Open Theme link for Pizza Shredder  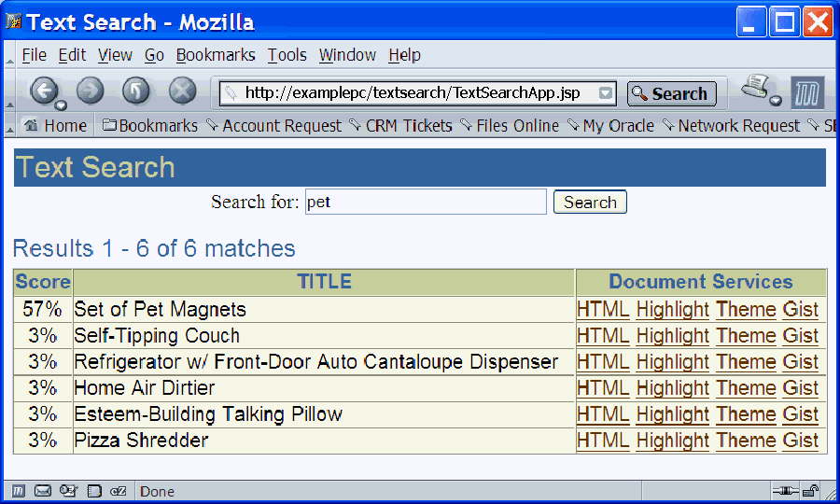click(746, 441)
